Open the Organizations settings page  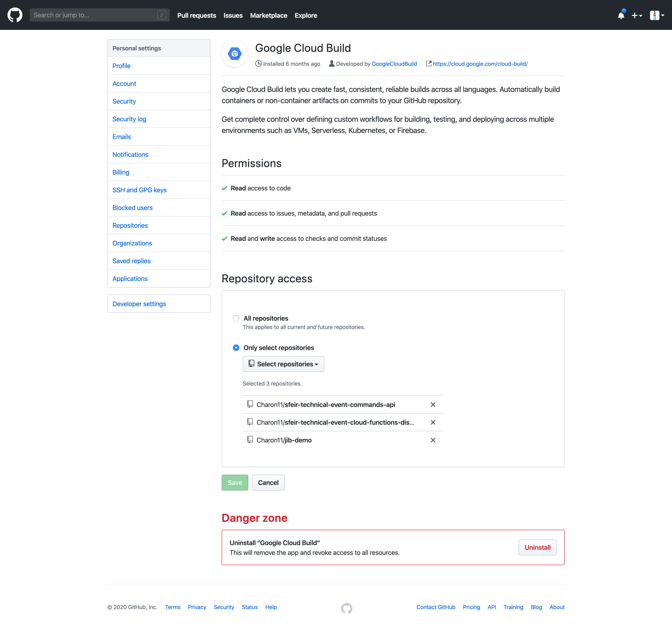coord(159,243)
